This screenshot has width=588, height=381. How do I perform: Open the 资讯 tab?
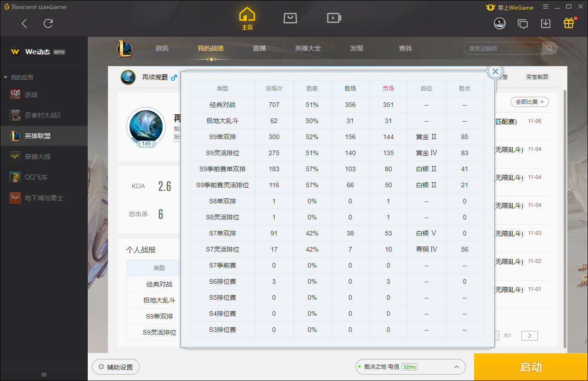[x=162, y=48]
